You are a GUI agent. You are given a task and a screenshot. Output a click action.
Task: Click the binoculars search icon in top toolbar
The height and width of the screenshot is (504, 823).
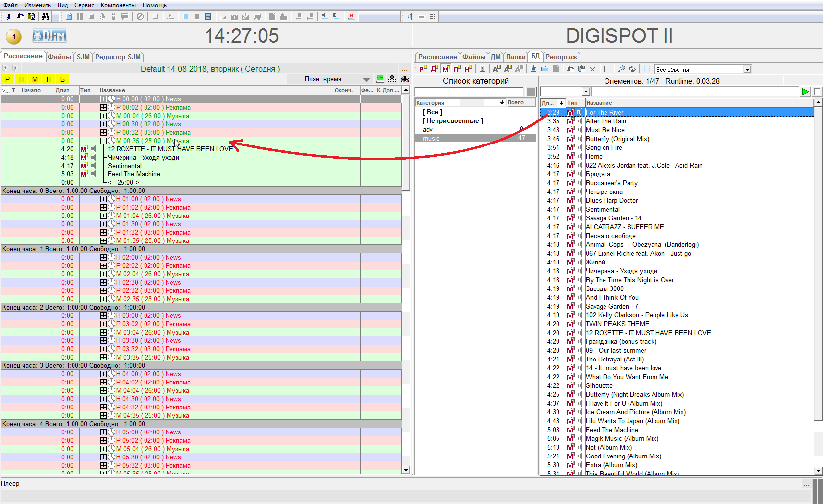[x=45, y=16]
